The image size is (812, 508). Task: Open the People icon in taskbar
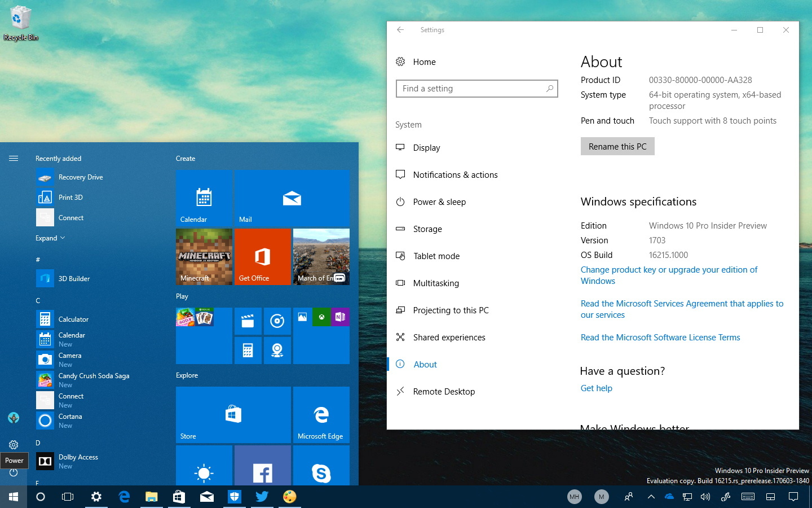coord(629,497)
